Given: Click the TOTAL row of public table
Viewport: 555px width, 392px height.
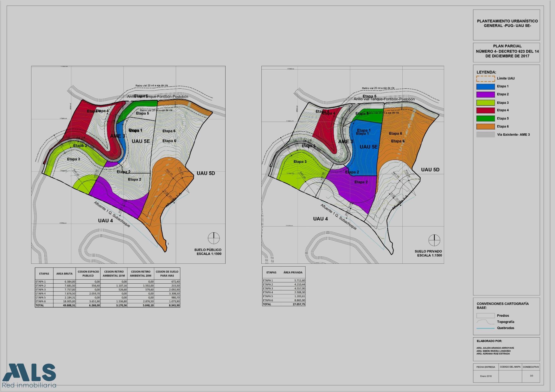Looking at the screenshot, I should [x=107, y=305].
